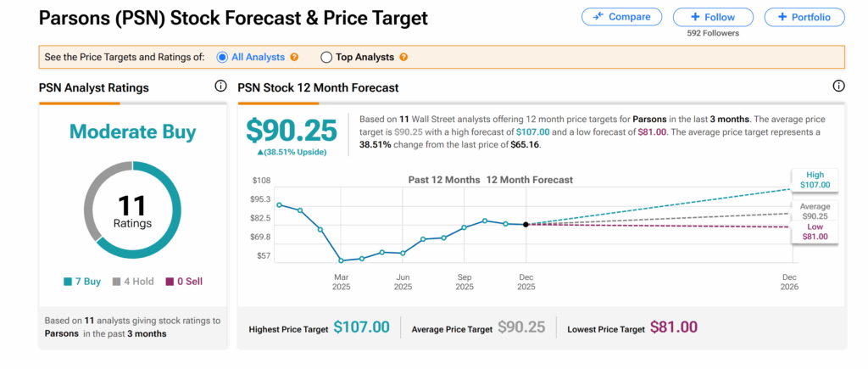The width and height of the screenshot is (868, 369).
Task: Click the Highest Price Target $107.00 value
Action: (361, 327)
